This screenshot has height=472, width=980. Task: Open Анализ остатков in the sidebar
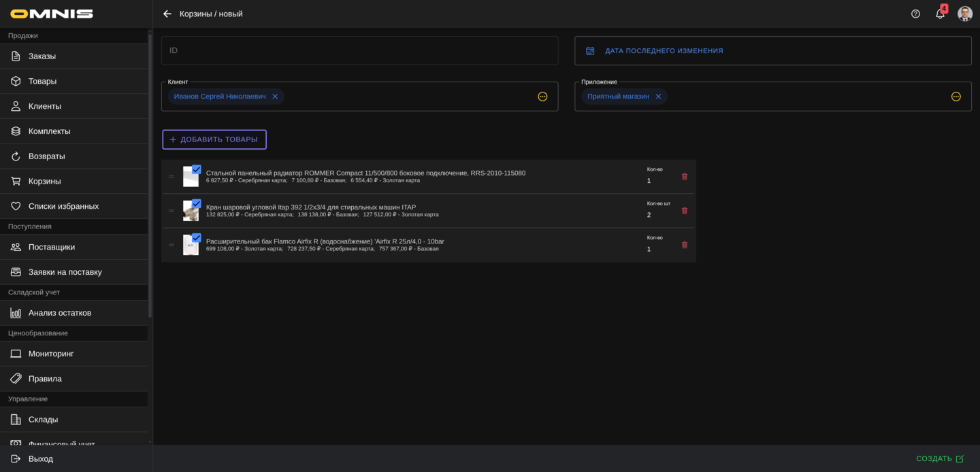coord(60,313)
